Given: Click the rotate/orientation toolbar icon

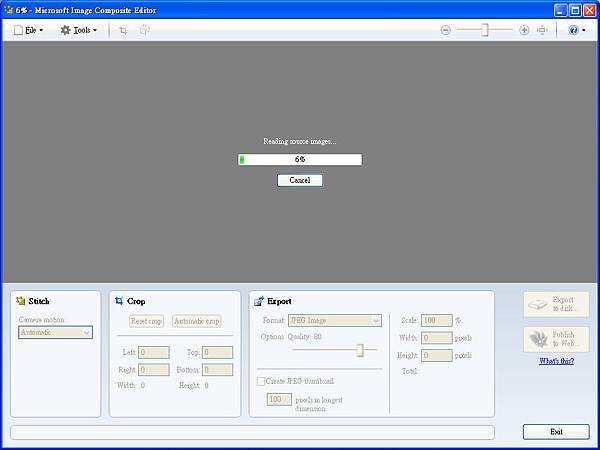Looking at the screenshot, I should click(145, 30).
